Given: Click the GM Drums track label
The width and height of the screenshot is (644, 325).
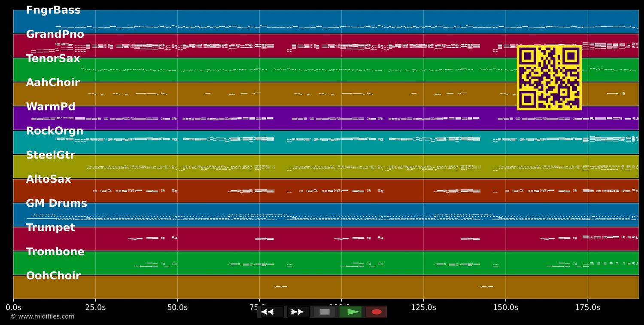Looking at the screenshot, I should click(x=56, y=203).
